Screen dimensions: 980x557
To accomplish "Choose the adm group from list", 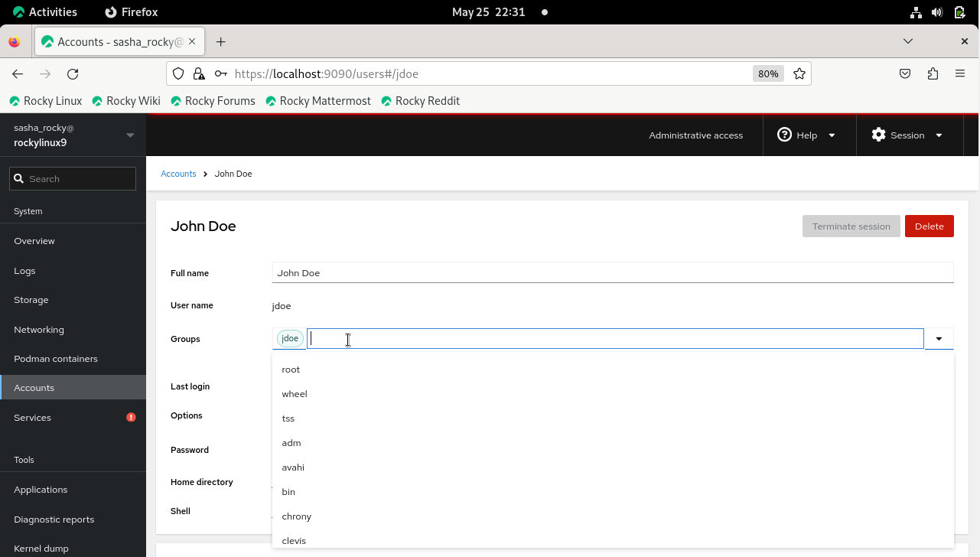I will [x=291, y=443].
